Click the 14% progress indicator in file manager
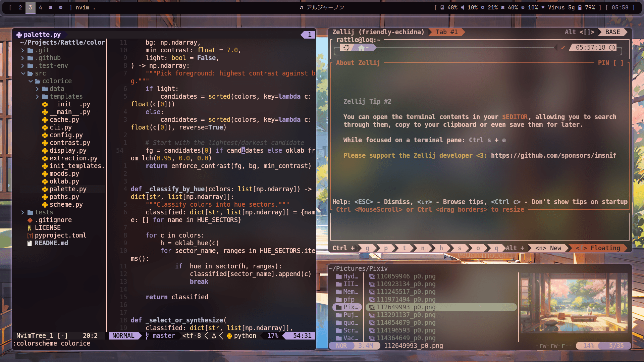The image size is (644, 362). pyautogui.click(x=589, y=346)
